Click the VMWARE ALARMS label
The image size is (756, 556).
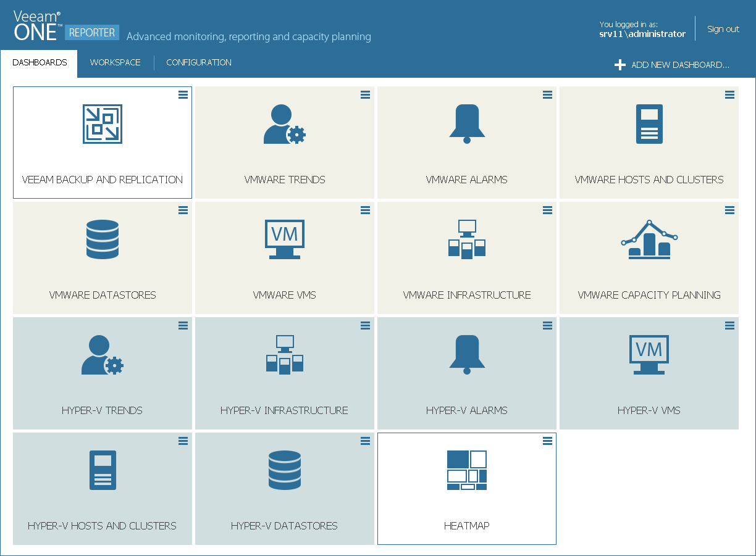click(467, 180)
